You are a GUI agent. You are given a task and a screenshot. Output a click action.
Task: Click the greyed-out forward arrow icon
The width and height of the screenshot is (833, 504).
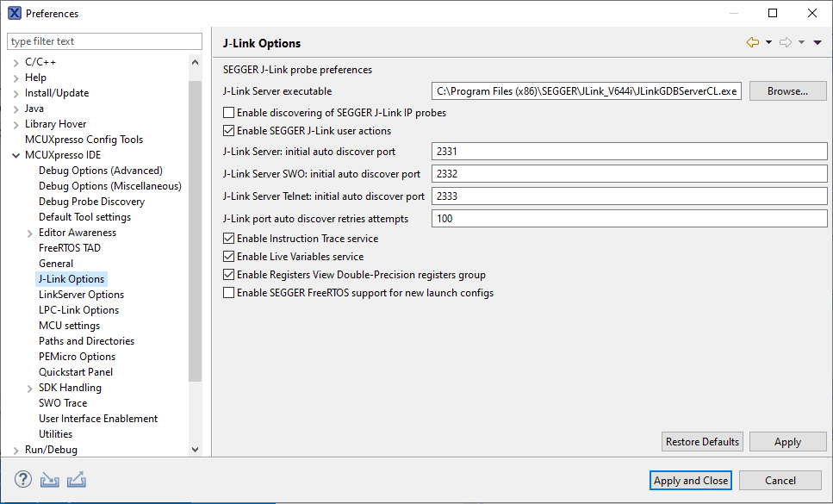pos(785,42)
